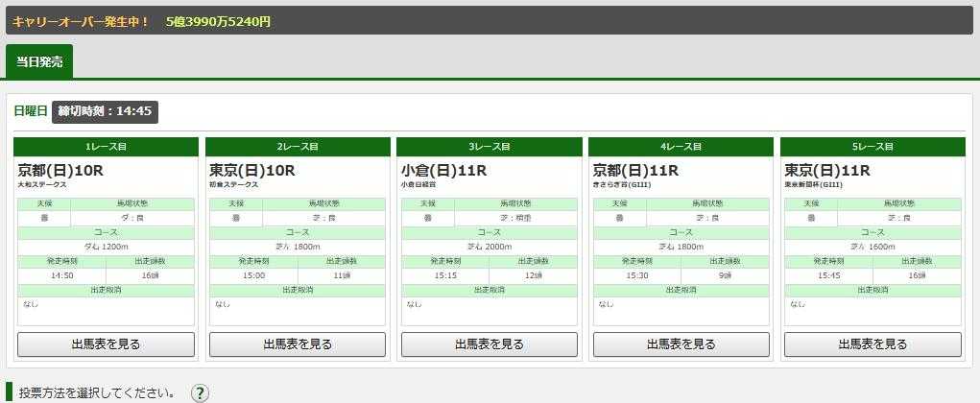Image resolution: width=980 pixels, height=403 pixels.
Task: Click the help question mark icon
Action: (x=200, y=392)
